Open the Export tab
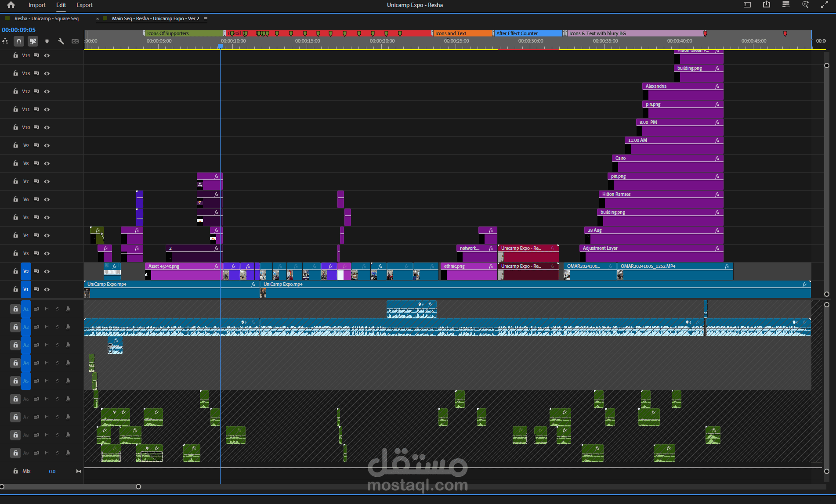This screenshot has height=504, width=836. coord(84,5)
